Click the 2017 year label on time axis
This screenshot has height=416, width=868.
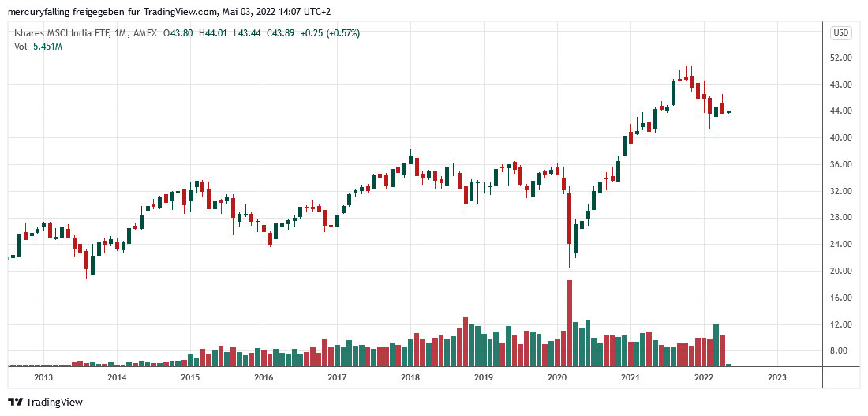[x=337, y=377]
